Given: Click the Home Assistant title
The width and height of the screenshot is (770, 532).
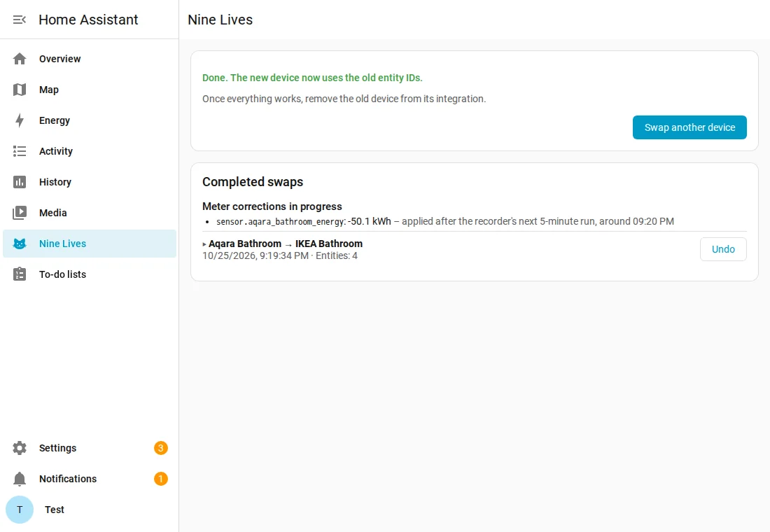Looking at the screenshot, I should pyautogui.click(x=88, y=20).
